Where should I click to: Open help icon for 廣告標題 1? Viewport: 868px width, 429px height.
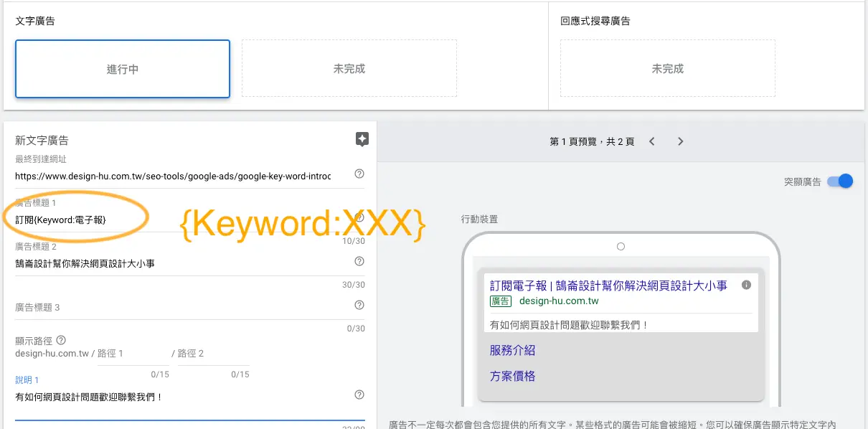(359, 218)
